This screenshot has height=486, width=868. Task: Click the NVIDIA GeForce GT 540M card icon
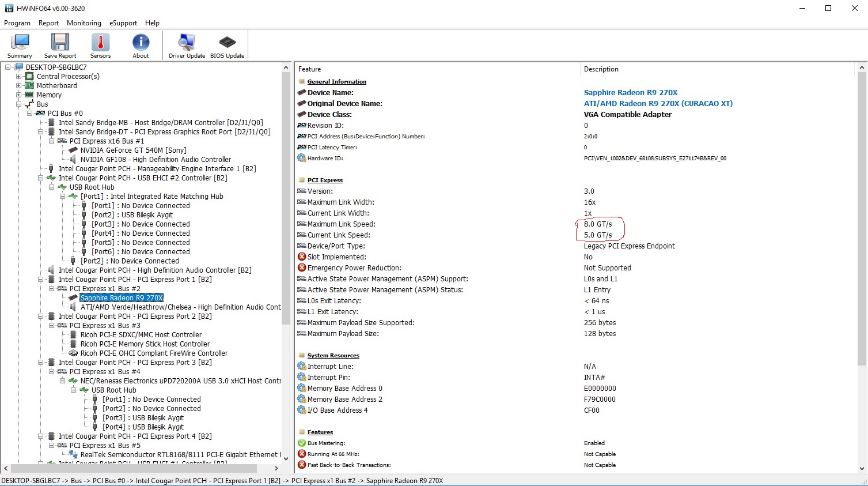click(x=73, y=150)
